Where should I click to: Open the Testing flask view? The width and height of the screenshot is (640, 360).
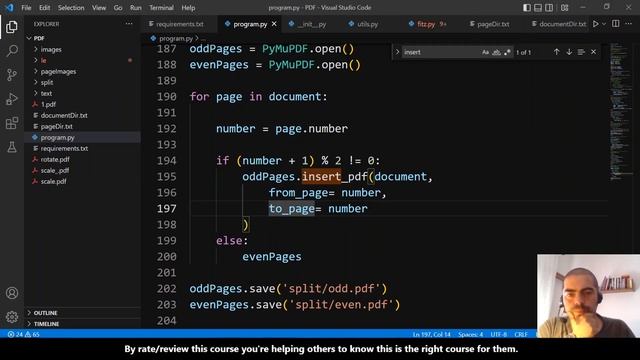pyautogui.click(x=12, y=147)
